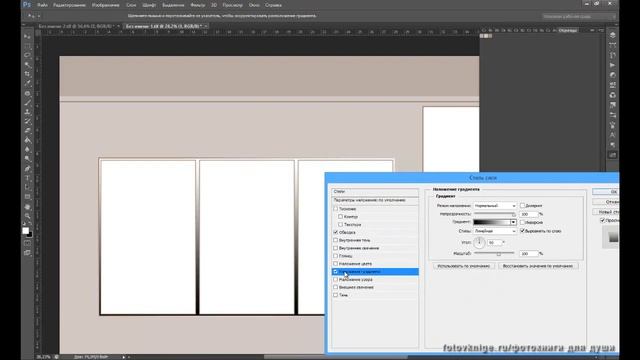The image size is (640, 360).
Task: Select the Hand tool
Action: point(27,207)
